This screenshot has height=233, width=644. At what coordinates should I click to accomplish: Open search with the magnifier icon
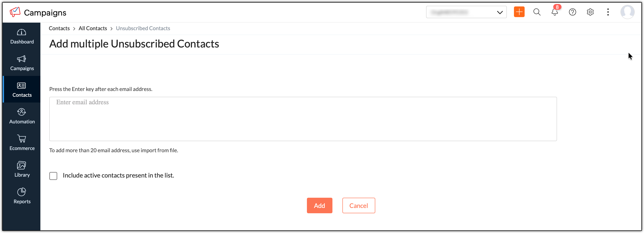pos(537,12)
